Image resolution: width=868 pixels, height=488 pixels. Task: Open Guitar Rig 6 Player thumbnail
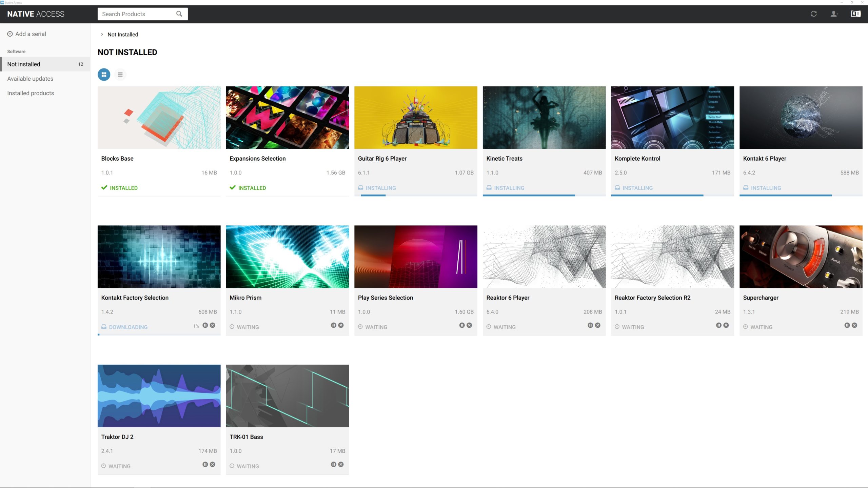(x=416, y=118)
